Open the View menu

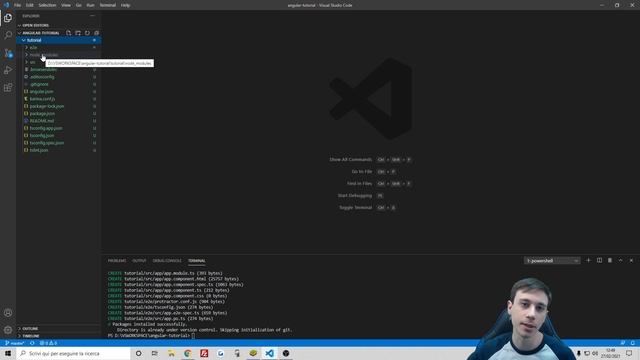pos(66,5)
